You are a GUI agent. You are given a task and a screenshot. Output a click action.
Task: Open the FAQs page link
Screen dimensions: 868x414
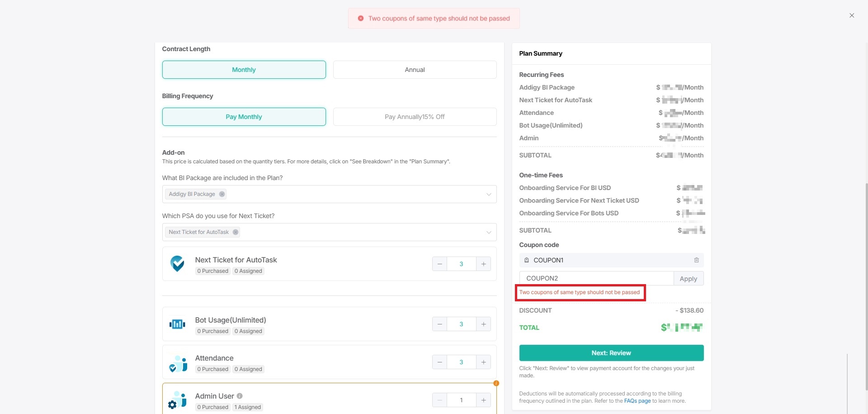[637, 401]
